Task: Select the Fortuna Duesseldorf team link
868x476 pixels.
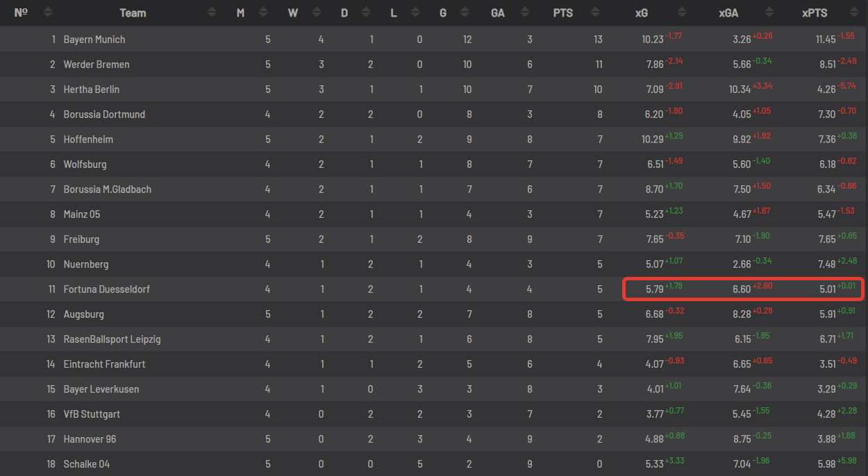Action: tap(107, 289)
